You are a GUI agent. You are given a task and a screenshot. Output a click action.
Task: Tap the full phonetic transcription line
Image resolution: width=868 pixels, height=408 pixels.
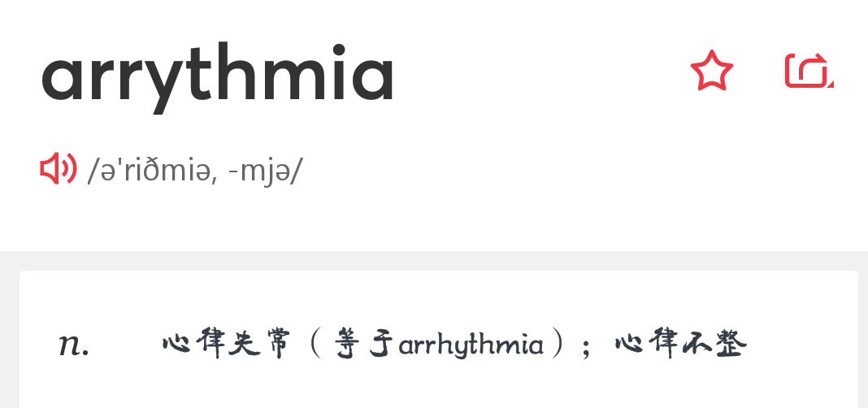coord(195,171)
